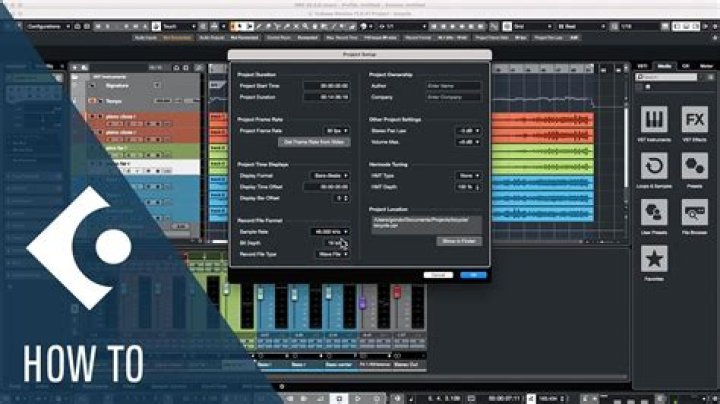Click the Get Frame Rate from Video button

(x=312, y=142)
